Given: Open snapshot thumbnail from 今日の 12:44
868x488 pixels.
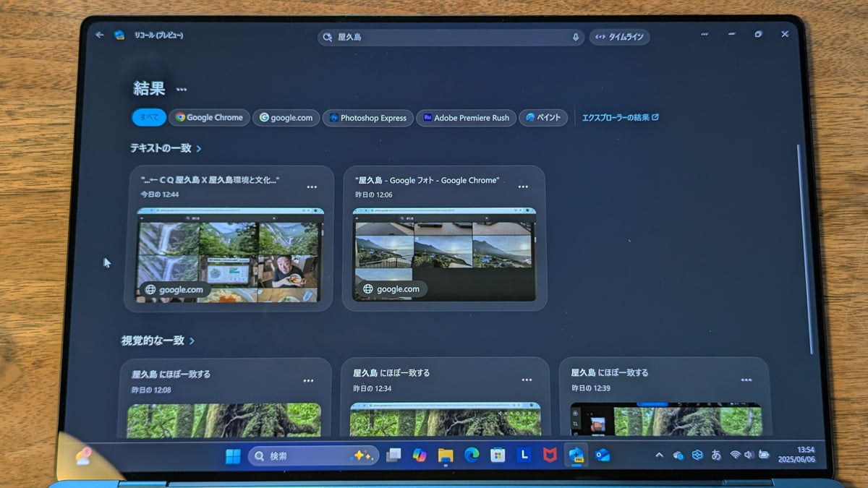Looking at the screenshot, I should (230, 255).
